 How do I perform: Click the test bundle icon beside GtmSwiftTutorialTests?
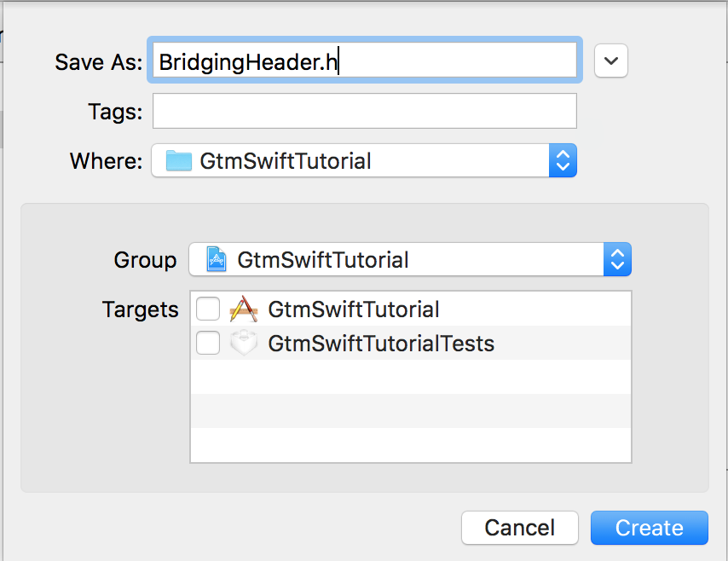pyautogui.click(x=244, y=343)
